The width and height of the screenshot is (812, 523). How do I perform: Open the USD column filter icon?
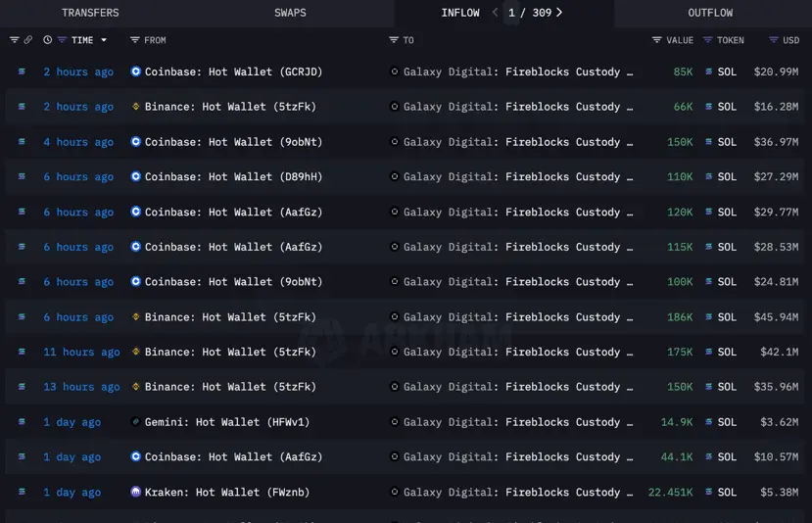coord(773,40)
